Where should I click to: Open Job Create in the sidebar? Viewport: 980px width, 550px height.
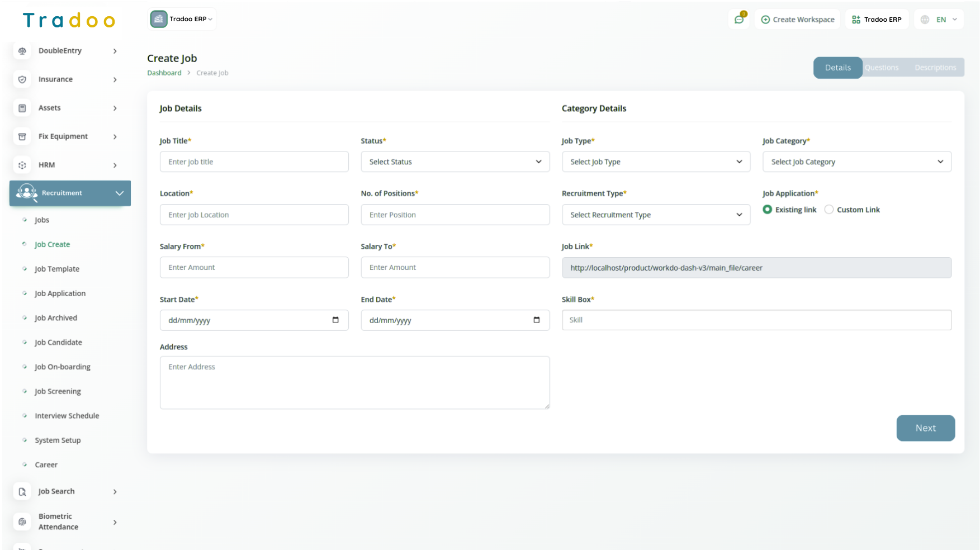52,244
